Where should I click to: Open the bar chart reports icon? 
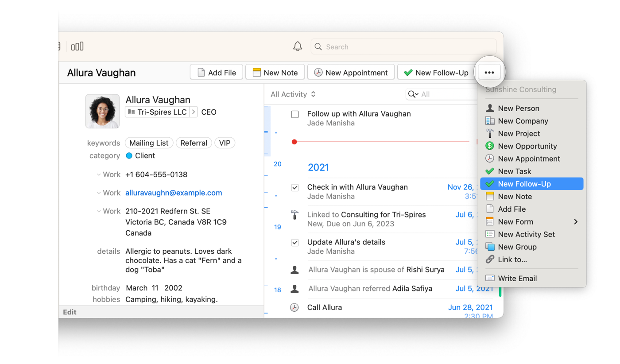point(77,46)
